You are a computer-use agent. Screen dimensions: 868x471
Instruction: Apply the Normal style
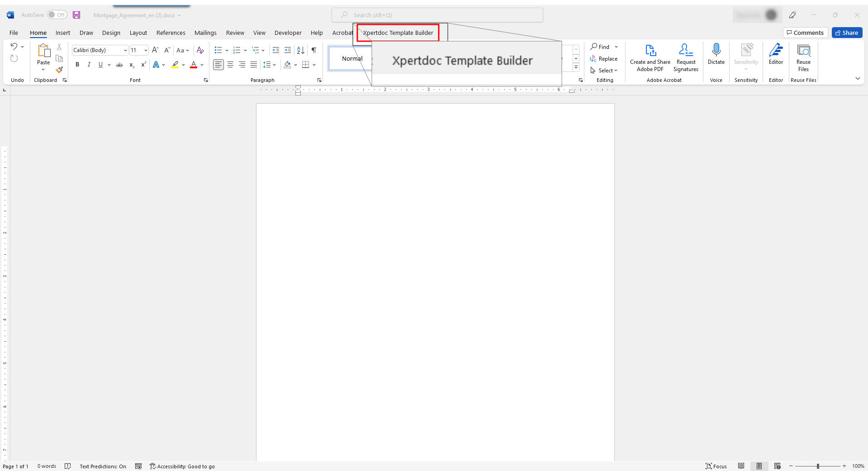coord(352,58)
